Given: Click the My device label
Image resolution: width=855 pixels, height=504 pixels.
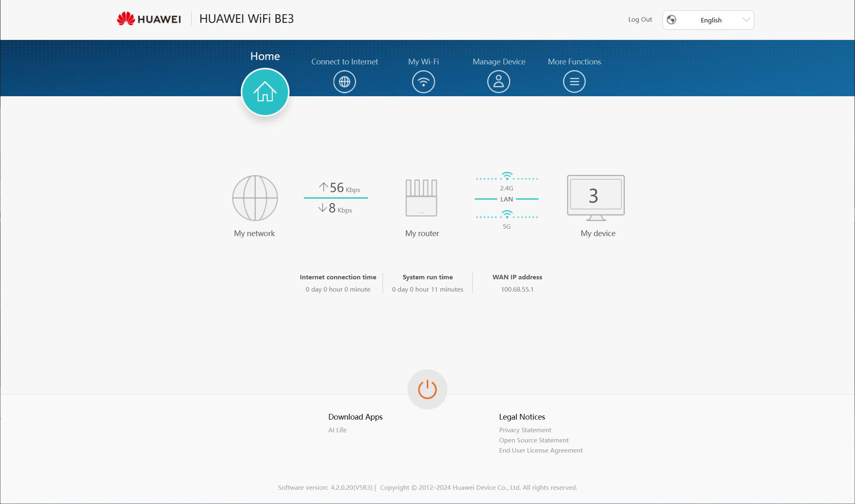Looking at the screenshot, I should (x=598, y=233).
